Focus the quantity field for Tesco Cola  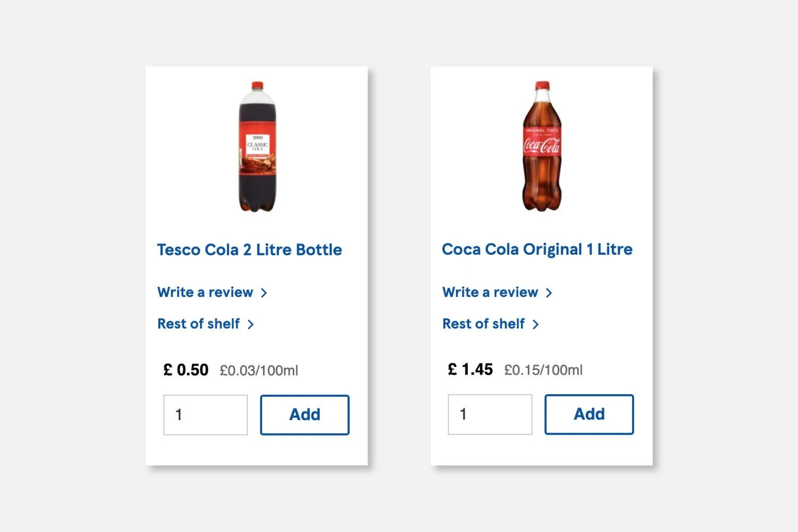point(205,415)
